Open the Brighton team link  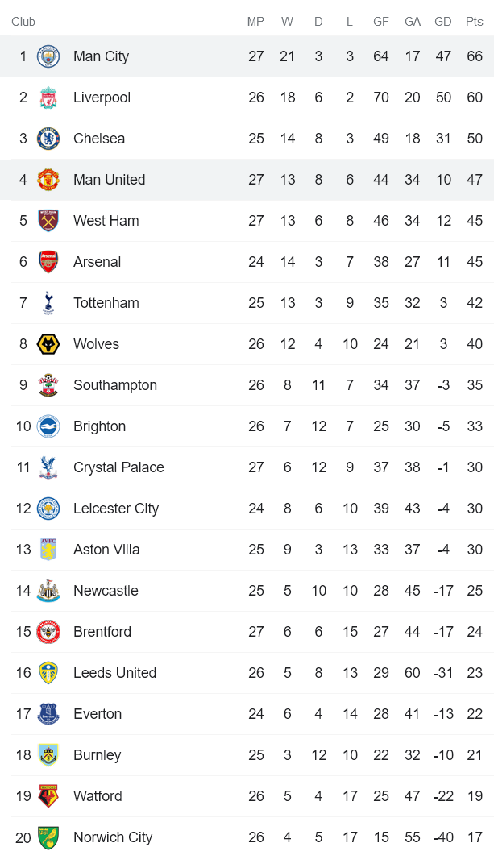pyautogui.click(x=99, y=426)
